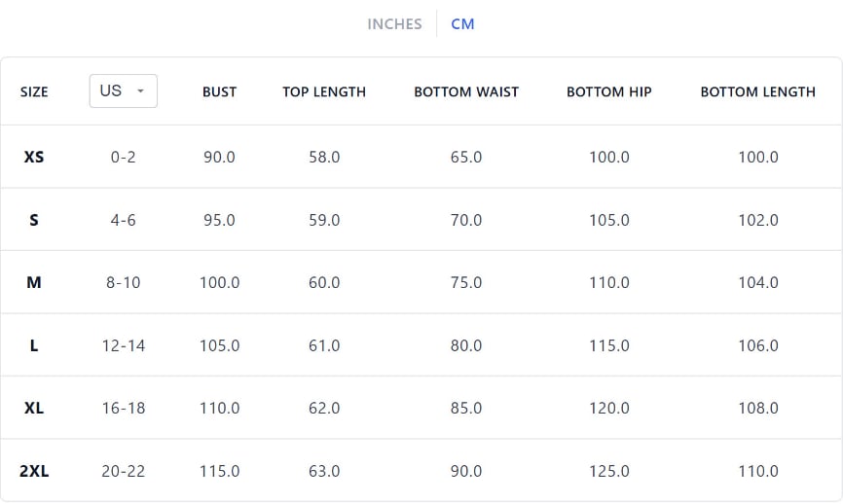
Task: Select the XL size row label
Action: point(34,409)
